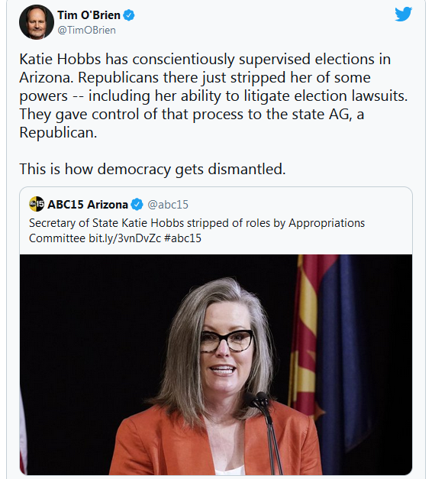Image resolution: width=448 pixels, height=479 pixels.
Task: Click the Twitter bird logo
Action: click(x=403, y=14)
